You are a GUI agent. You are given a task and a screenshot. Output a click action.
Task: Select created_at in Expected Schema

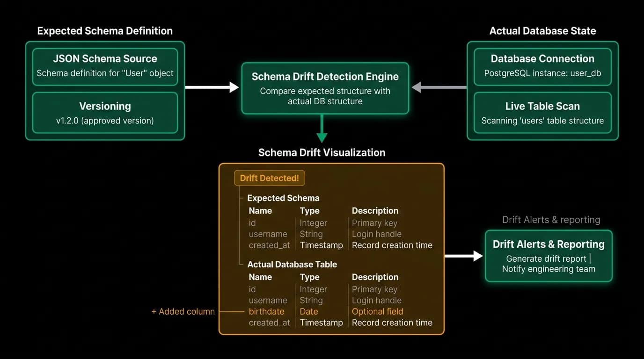coord(269,245)
